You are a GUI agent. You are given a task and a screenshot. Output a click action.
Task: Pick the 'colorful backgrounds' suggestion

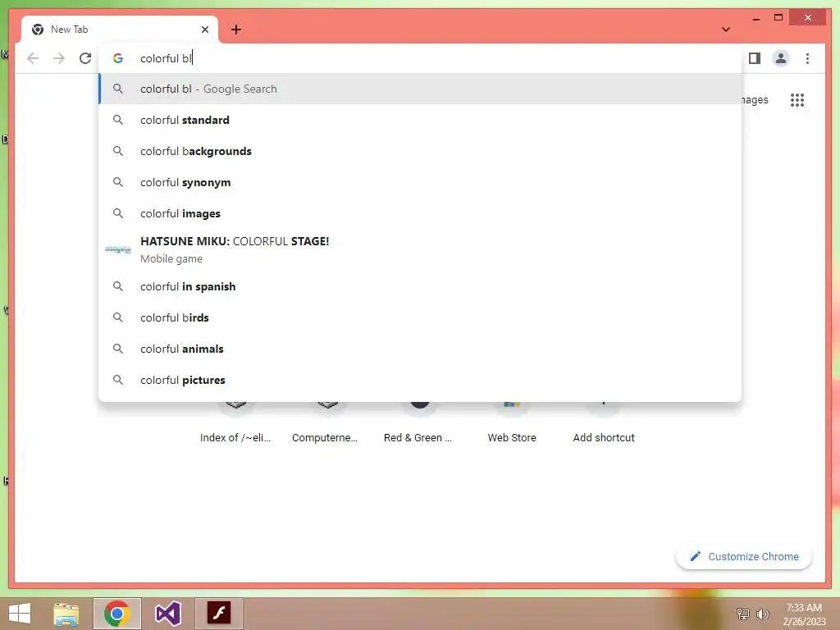coord(420,151)
